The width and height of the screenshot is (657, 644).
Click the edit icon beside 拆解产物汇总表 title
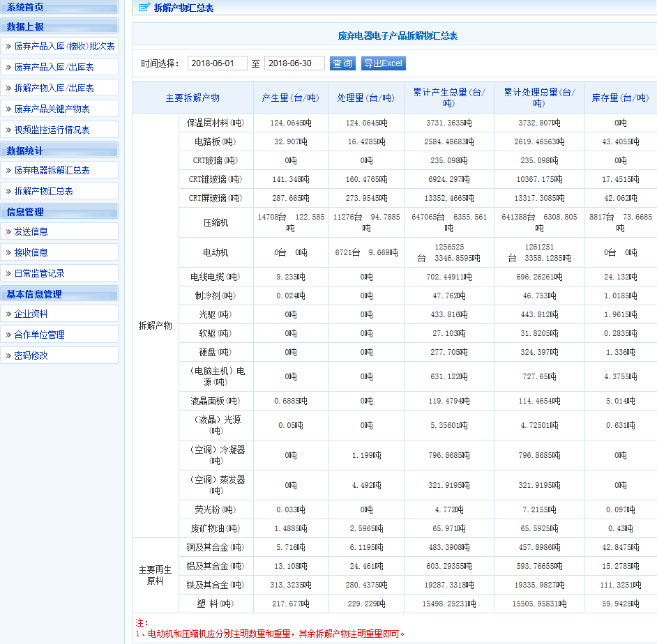[144, 8]
